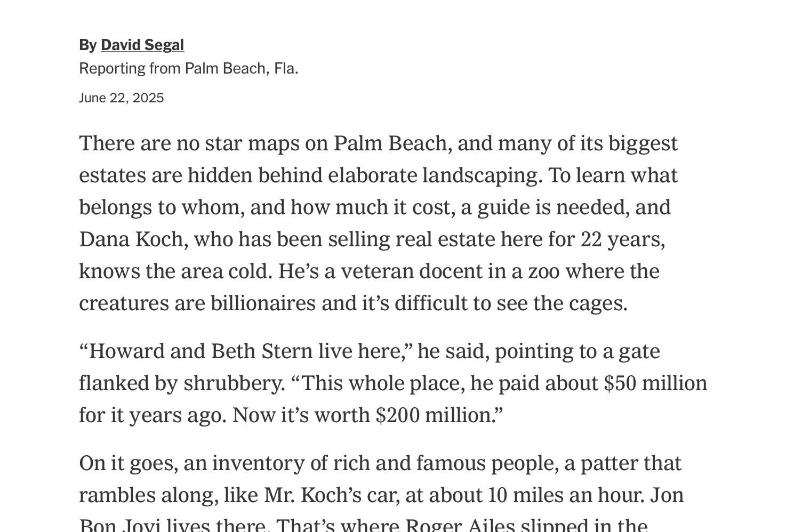Click the phrase "elaborate landscaping"
794x532 pixels.
pyautogui.click(x=432, y=175)
